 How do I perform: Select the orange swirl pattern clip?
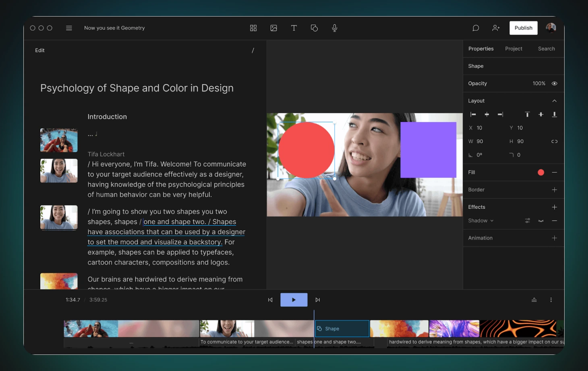[x=518, y=329]
